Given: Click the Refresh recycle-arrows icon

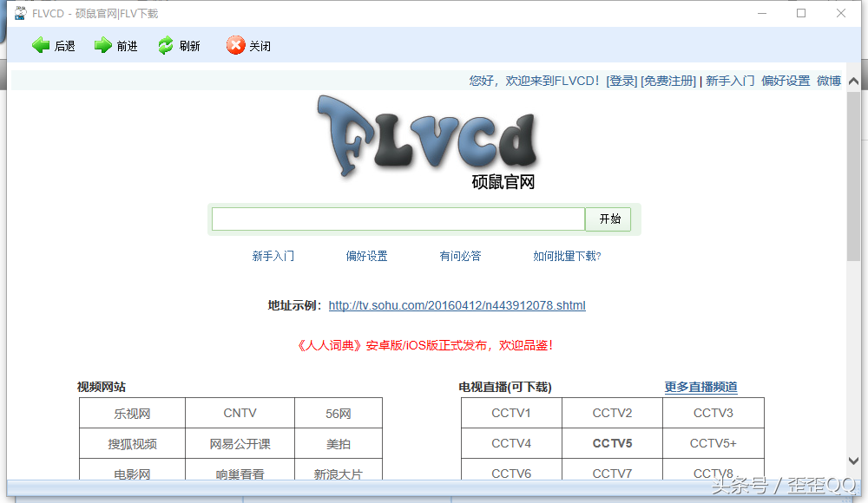Looking at the screenshot, I should tap(166, 45).
